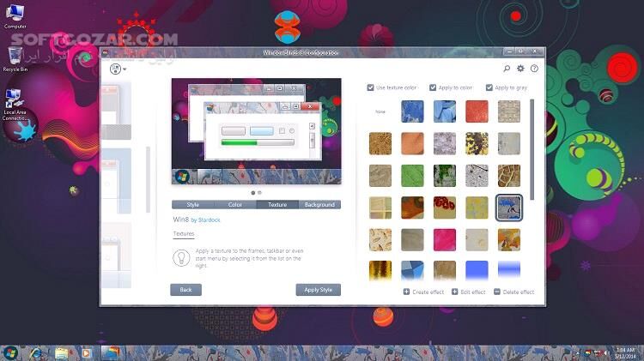The height and width of the screenshot is (361, 644).
Task: Select the highlighted blue splatter texture
Action: coord(509,208)
